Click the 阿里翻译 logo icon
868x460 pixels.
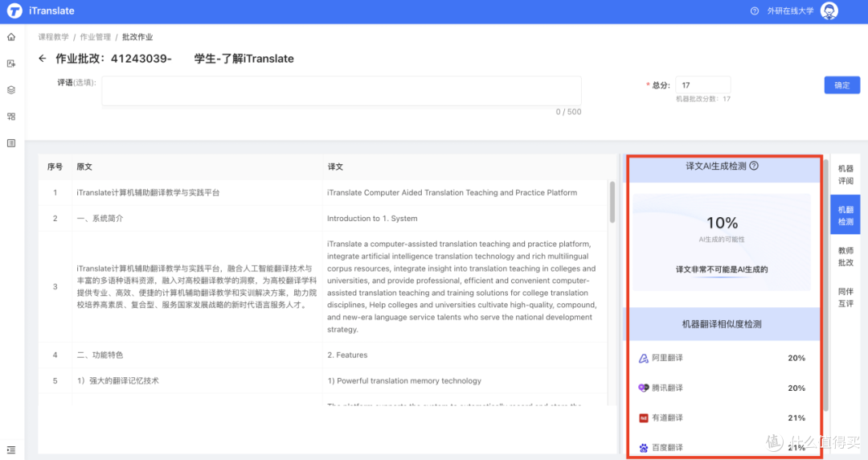pyautogui.click(x=643, y=358)
